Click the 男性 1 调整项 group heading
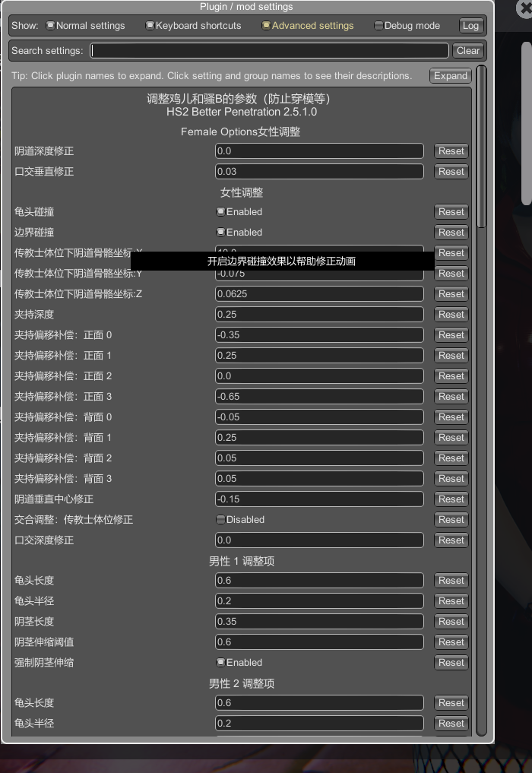Viewport: 532px width, 773px height. click(x=242, y=561)
